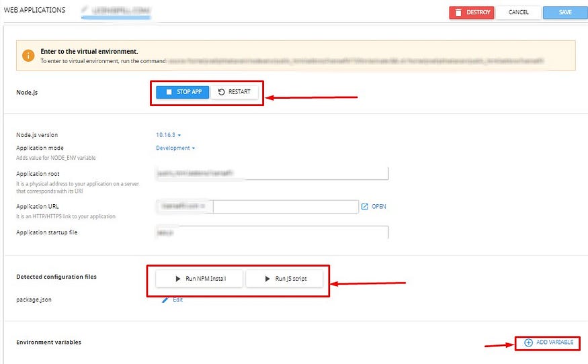588x364 pixels.
Task: Click the Application startup file field
Action: [271, 232]
